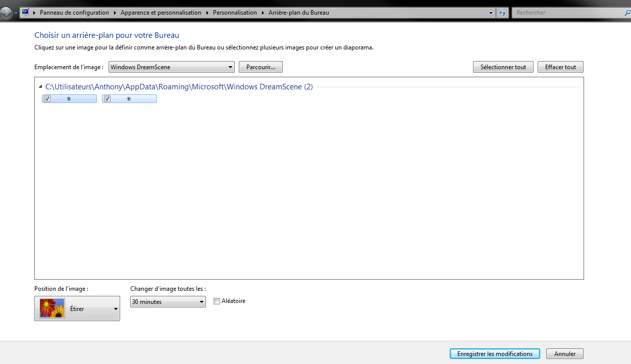Enable the Aléatoire shuffle checkbox
Image resolution: width=631 pixels, height=364 pixels.
click(x=217, y=301)
